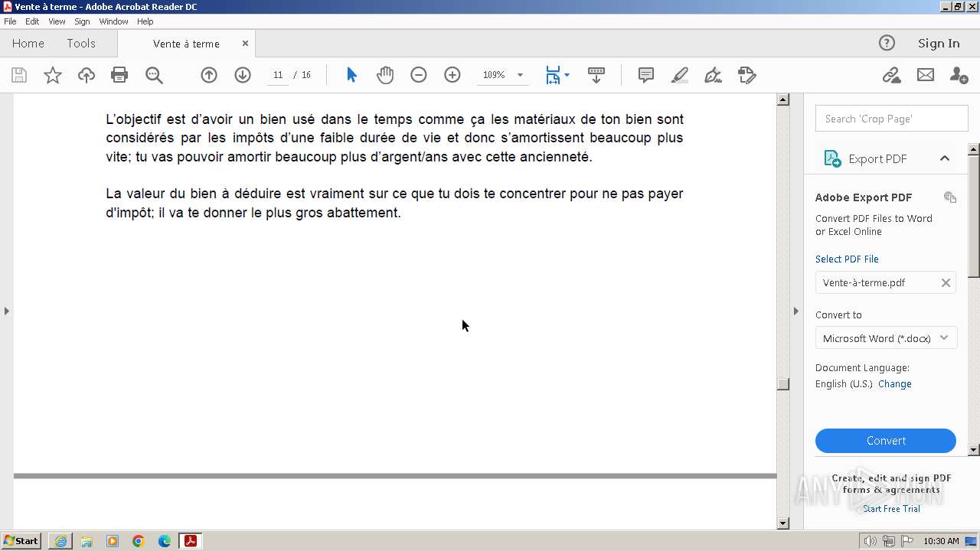980x551 pixels.
Task: Click the tools pane scrollbar thumb
Action: [974, 216]
